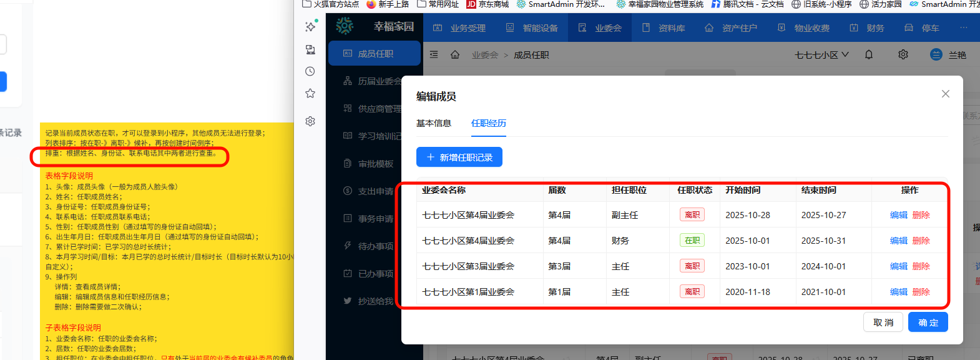This screenshot has height=360, width=980.
Task: Click 确定 button in dialog
Action: 928,322
